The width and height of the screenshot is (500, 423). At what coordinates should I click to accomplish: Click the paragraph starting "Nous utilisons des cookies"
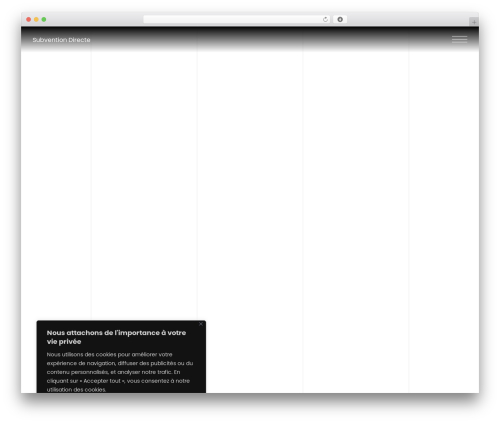click(120, 372)
